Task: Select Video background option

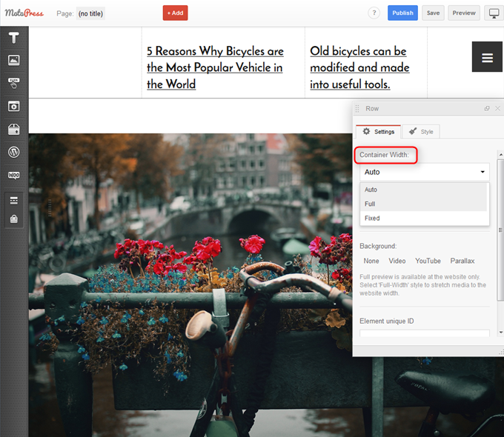Action: tap(397, 261)
